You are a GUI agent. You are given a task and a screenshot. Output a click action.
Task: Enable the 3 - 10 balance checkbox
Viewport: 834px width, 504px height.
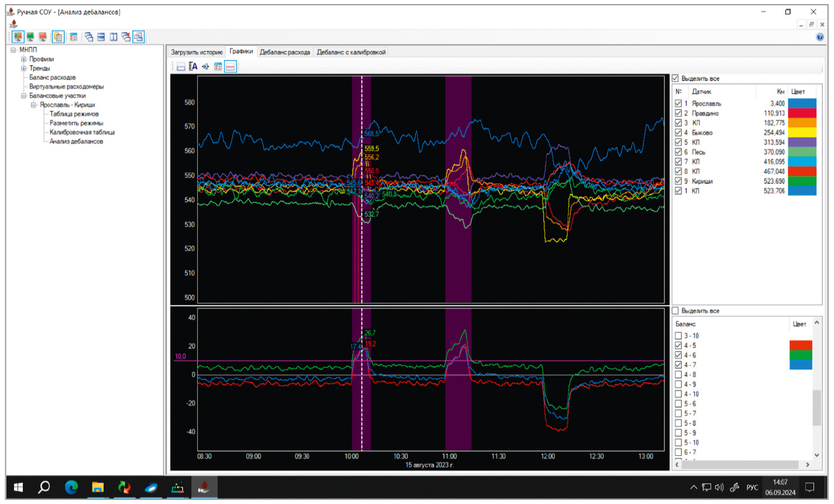point(678,336)
